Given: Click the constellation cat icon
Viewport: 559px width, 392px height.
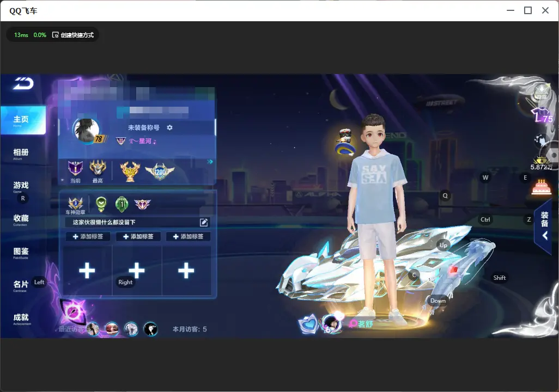Looking at the screenshot, I should (541, 140).
